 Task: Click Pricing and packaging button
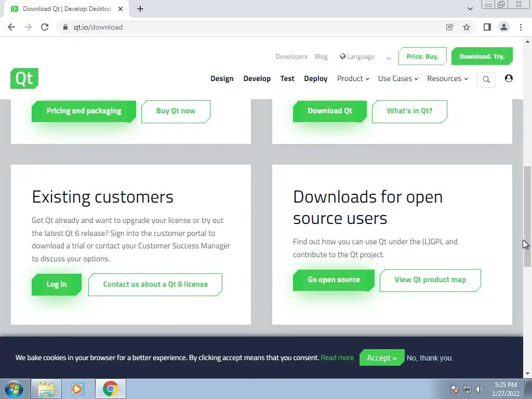(x=84, y=111)
